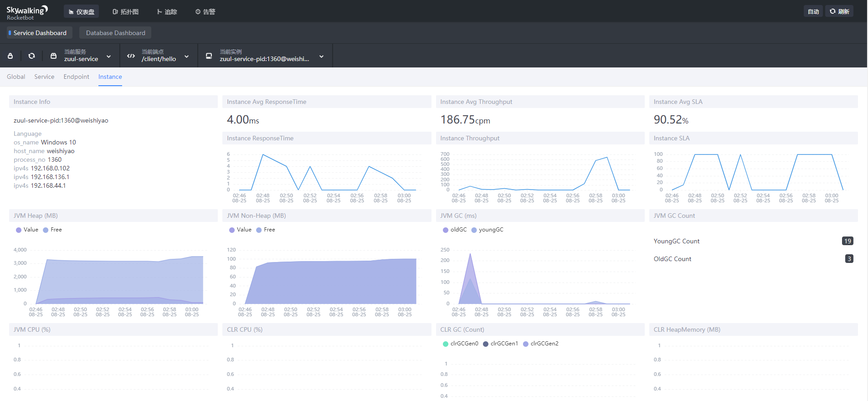The image size is (868, 401).
Task: Click the oldGC legend color dot
Action: click(446, 230)
